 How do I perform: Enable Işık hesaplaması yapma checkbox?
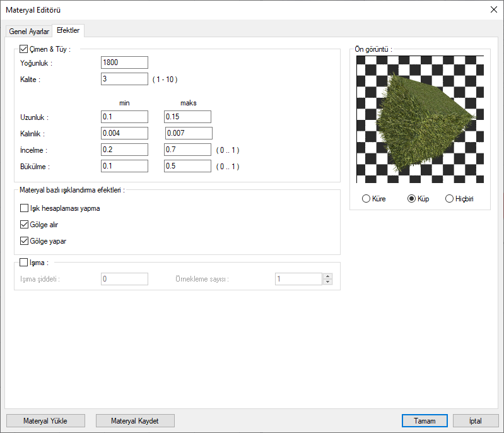pyautogui.click(x=25, y=208)
